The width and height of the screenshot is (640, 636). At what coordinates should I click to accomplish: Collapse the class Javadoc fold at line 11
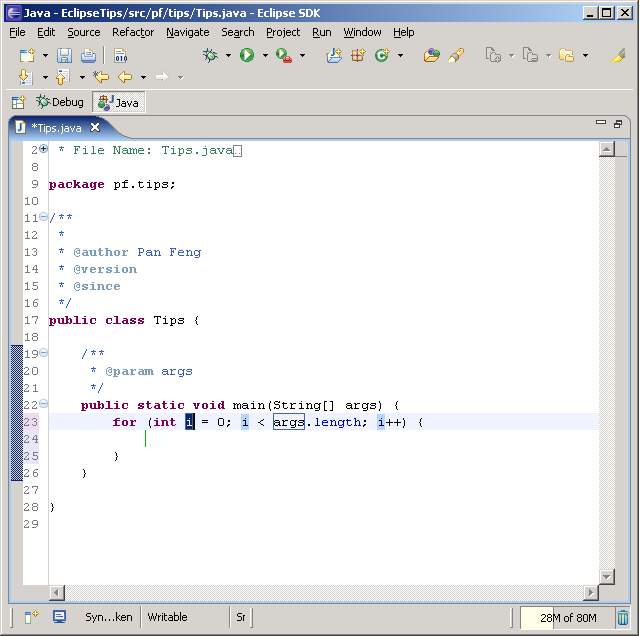click(43, 217)
